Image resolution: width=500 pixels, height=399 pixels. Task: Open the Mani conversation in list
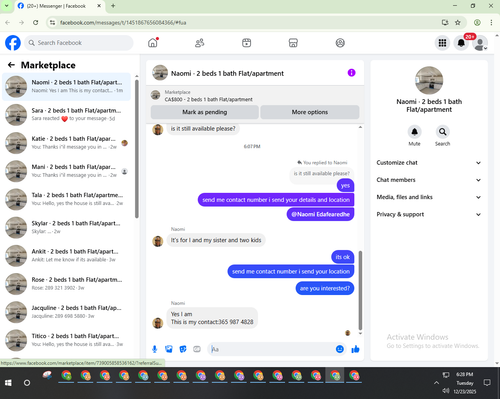point(66,171)
